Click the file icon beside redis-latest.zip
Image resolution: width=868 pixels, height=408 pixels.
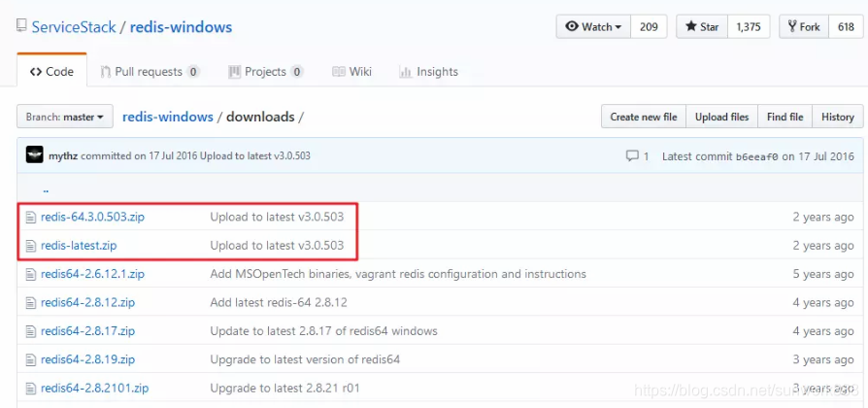pyautogui.click(x=30, y=246)
